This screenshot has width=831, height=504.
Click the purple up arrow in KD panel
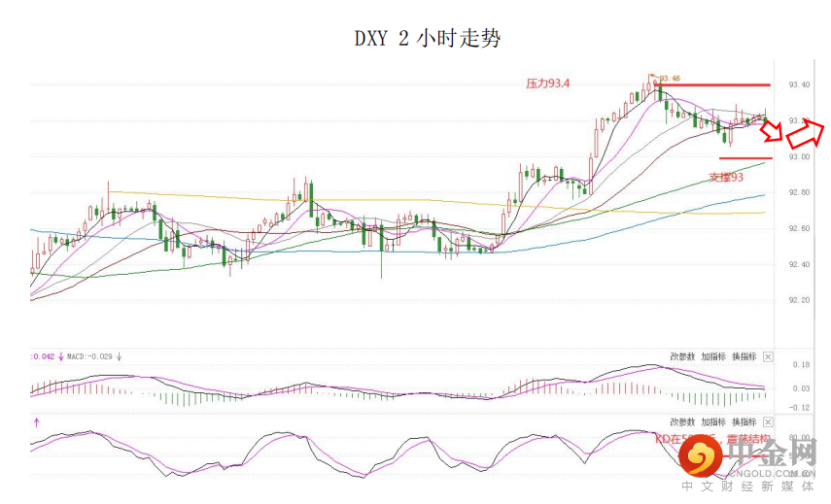pos(37,421)
